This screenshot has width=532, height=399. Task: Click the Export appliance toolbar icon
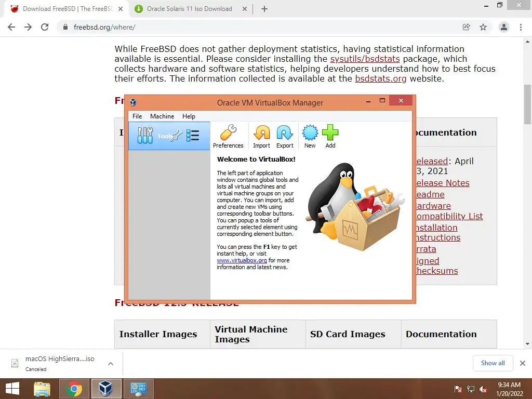tap(284, 133)
